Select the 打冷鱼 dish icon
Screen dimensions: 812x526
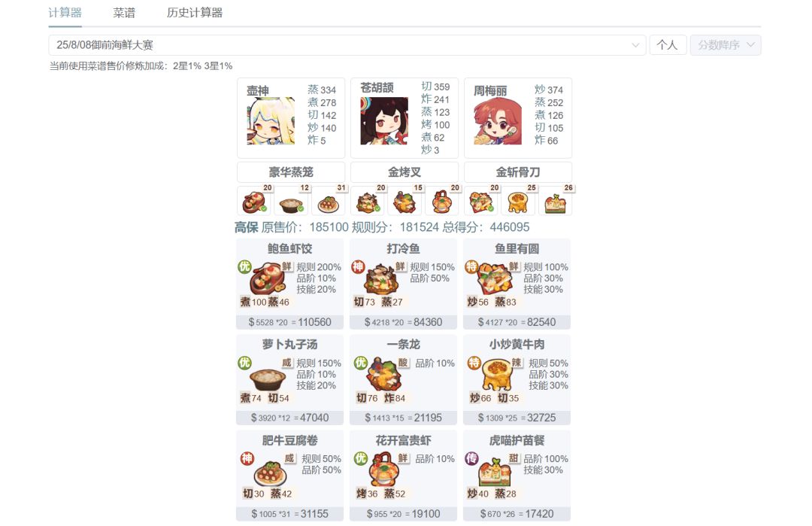pyautogui.click(x=381, y=279)
